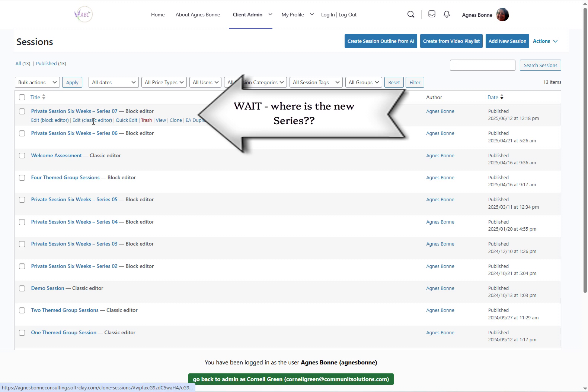The height and width of the screenshot is (392, 588).
Task: Click the search magnifier icon in header
Action: click(411, 15)
